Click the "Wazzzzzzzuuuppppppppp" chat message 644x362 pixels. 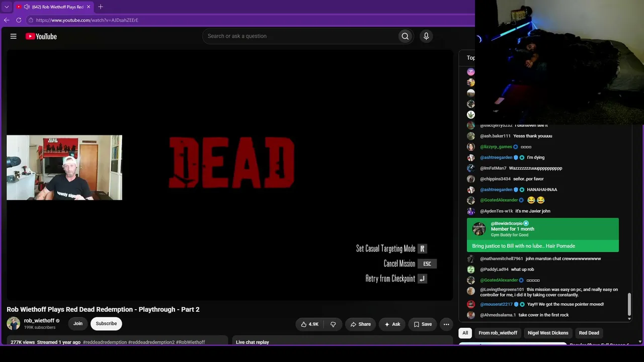[x=535, y=168]
